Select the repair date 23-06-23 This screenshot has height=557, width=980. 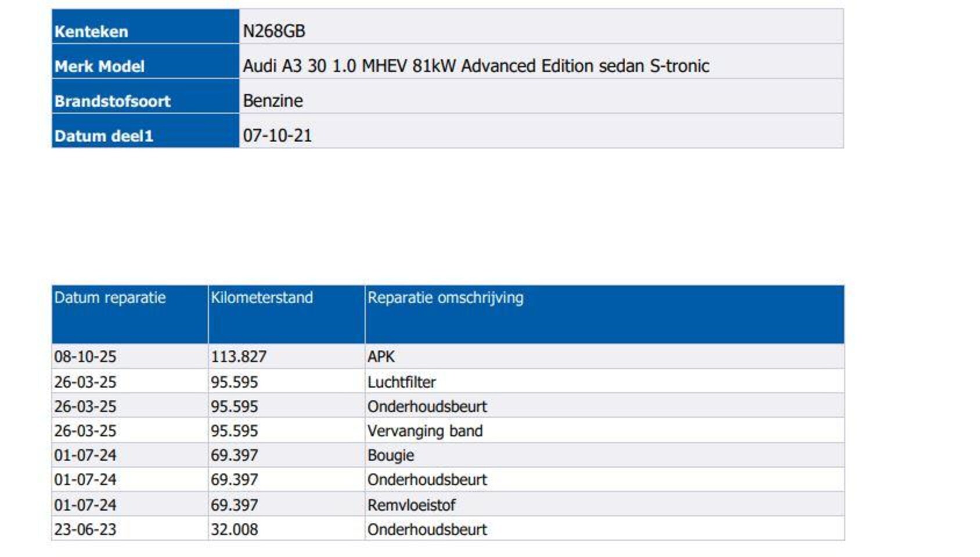85,529
